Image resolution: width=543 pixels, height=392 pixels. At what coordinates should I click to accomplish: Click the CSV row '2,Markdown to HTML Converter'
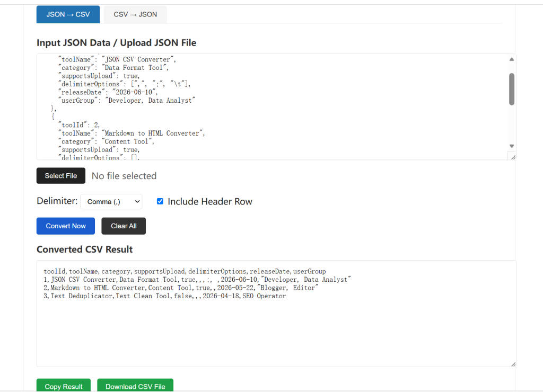[x=181, y=288]
